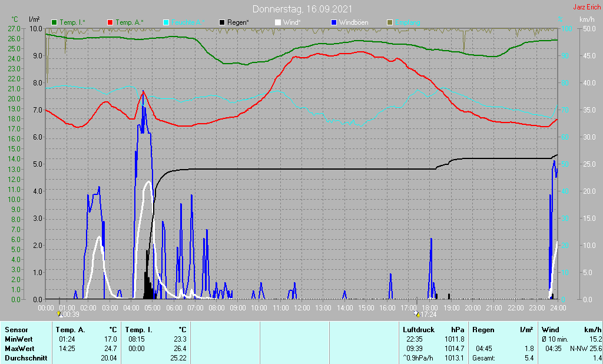Click the 'Regen' column header in the table
603x364 pixels.
[483, 330]
